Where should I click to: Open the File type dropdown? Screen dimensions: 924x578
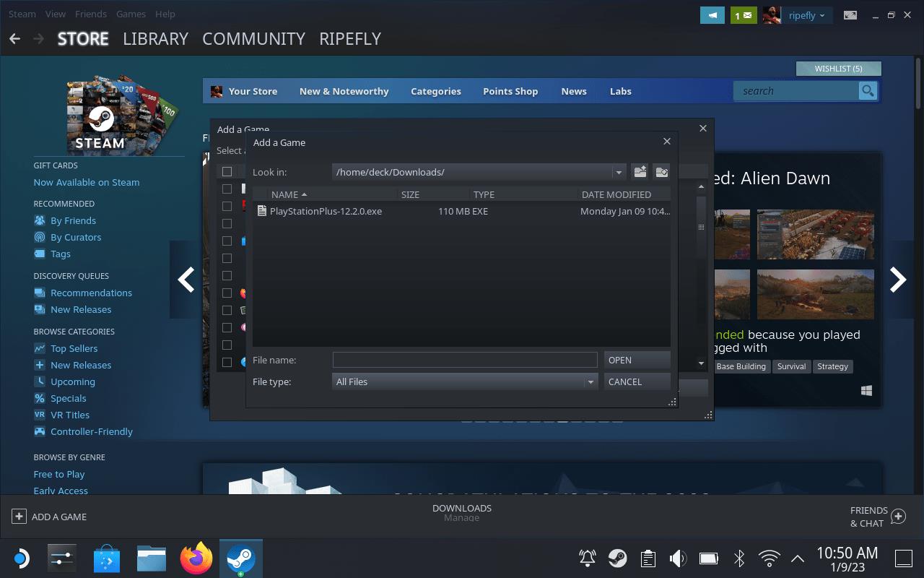tap(590, 381)
